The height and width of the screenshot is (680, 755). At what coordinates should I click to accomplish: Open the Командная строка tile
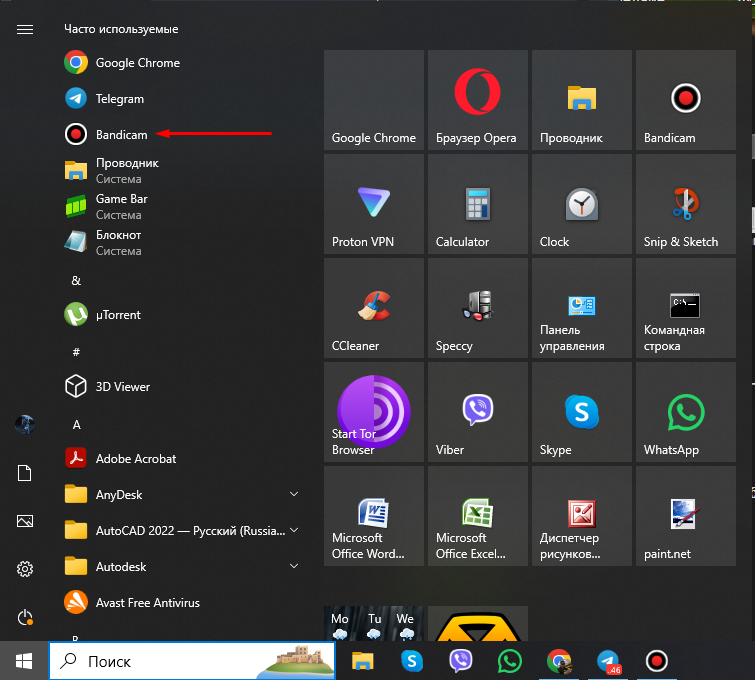[686, 308]
